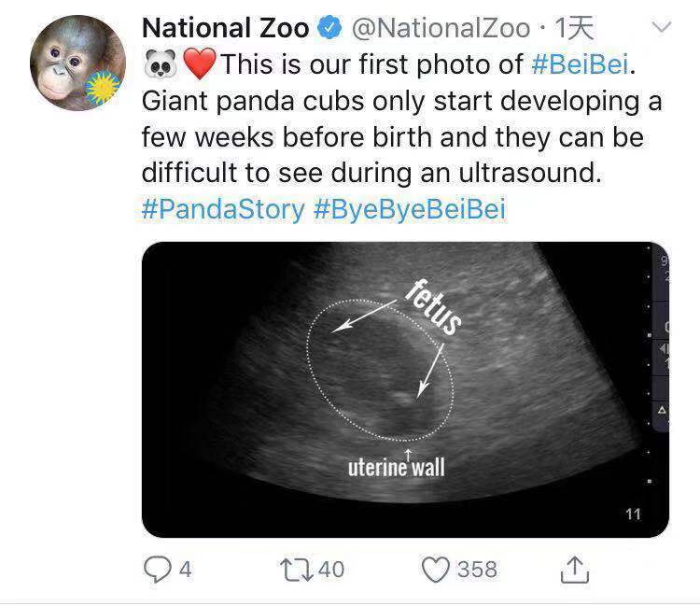Screen dimensions: 700x606
Task: Open the #BeiBei hashtag
Action: tap(579, 64)
